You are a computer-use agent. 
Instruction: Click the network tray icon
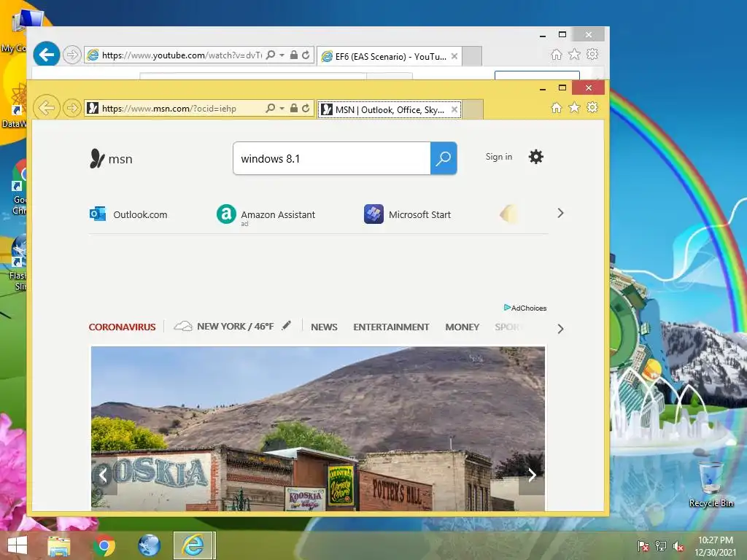[661, 545]
